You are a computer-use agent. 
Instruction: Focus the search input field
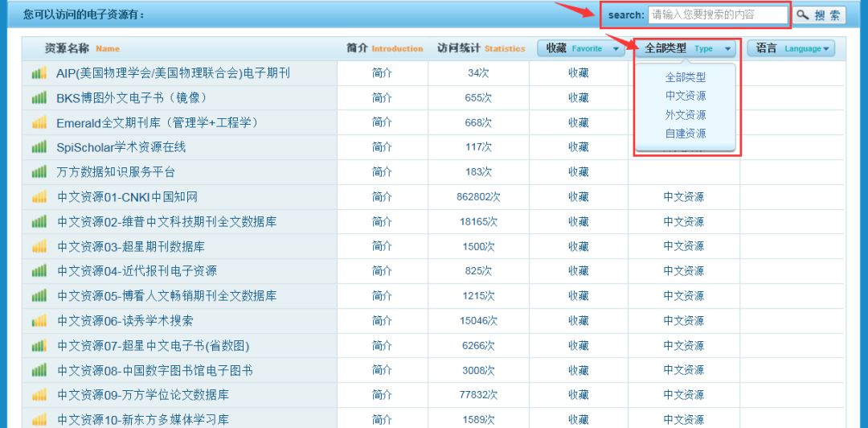point(718,15)
